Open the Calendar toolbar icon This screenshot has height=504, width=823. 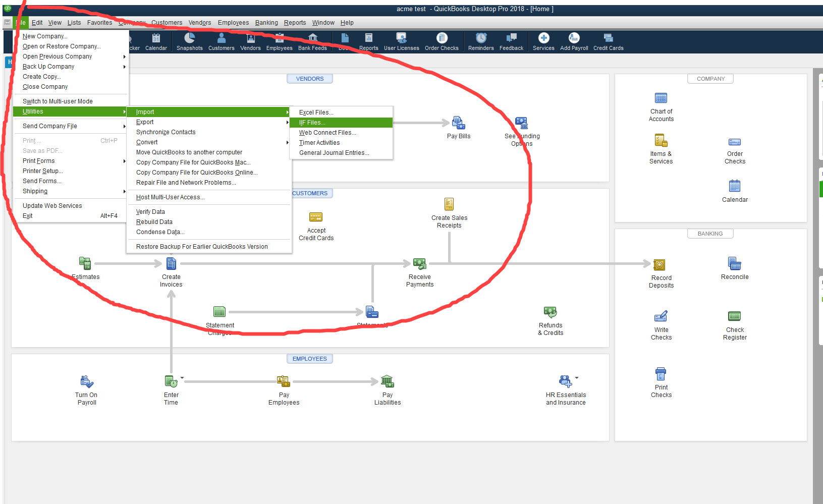pos(156,42)
